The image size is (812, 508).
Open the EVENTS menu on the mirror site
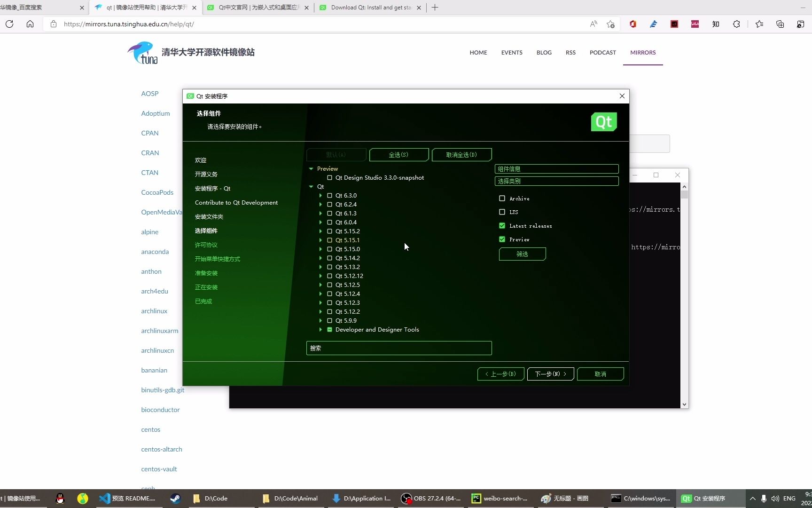(512, 52)
